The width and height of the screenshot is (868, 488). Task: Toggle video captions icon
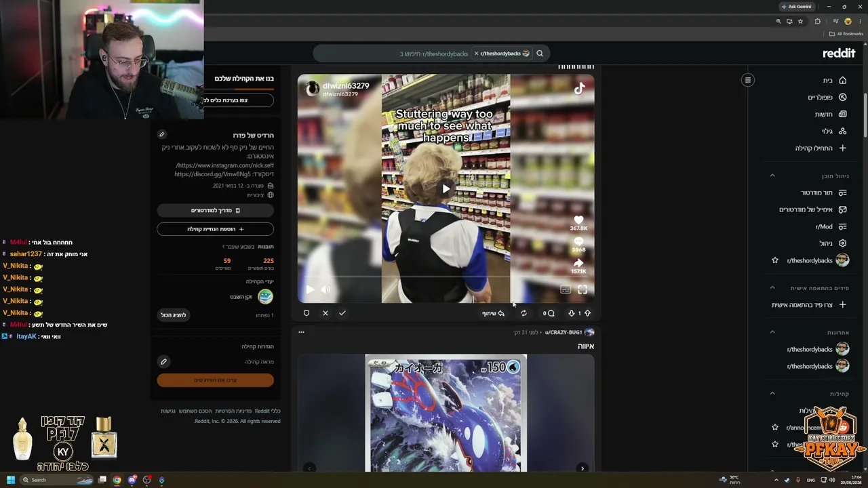(x=566, y=289)
